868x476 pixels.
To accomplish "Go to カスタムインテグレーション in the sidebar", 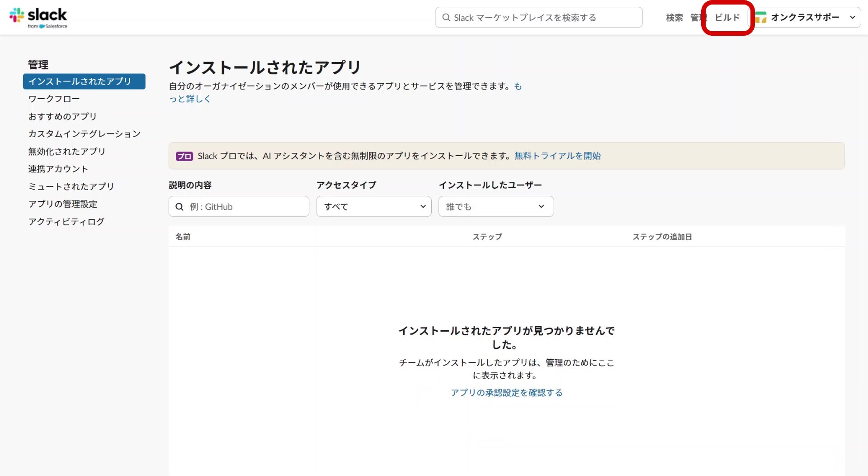I will [84, 134].
